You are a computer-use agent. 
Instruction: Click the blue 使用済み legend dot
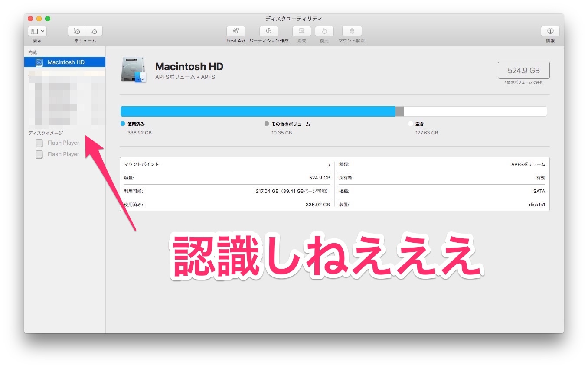tap(123, 124)
